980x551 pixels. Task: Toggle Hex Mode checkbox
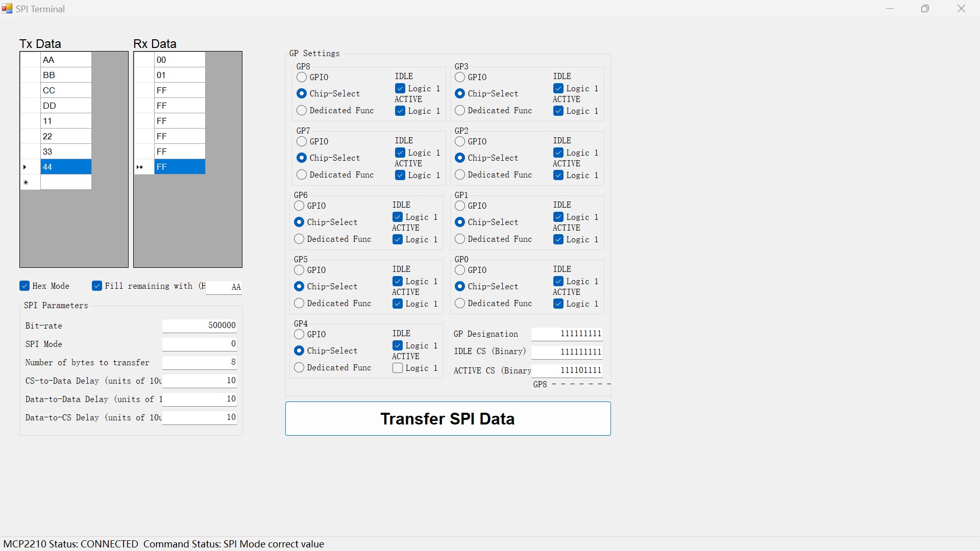24,286
